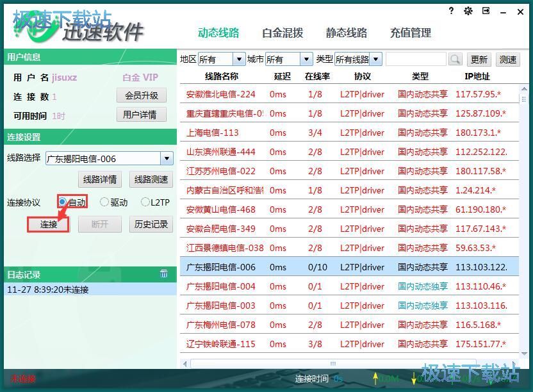Sort by 协议 column header
The width and height of the screenshot is (533, 392).
363,76
